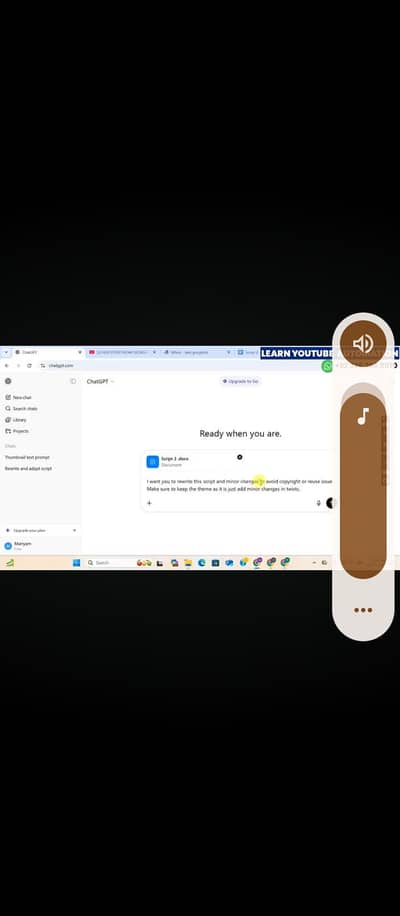Viewport: 400px width, 916px height.
Task: Open the browser tab list dropdown
Action: [5, 352]
